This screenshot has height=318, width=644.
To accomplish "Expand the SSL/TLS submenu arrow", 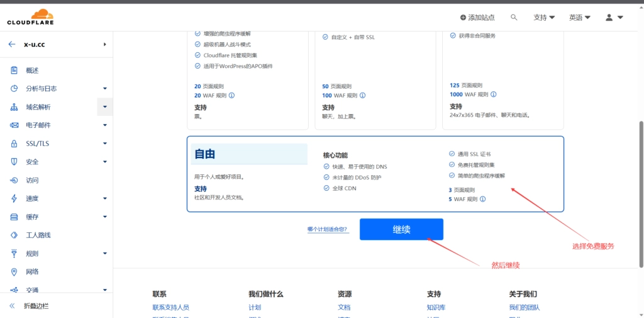I will 105,144.
